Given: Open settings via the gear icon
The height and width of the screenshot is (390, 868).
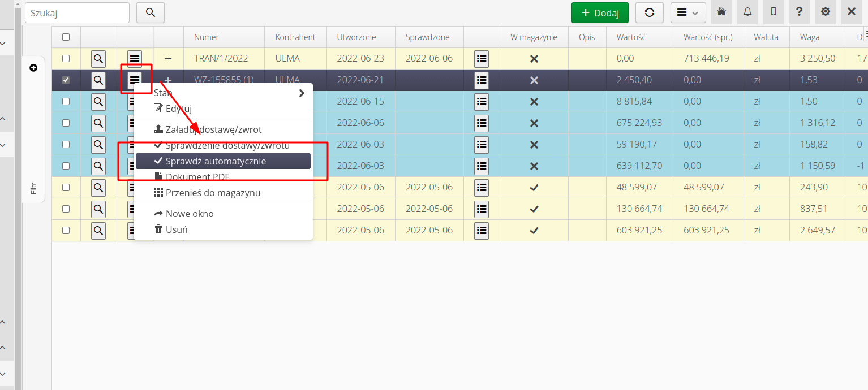Looking at the screenshot, I should coord(825,12).
